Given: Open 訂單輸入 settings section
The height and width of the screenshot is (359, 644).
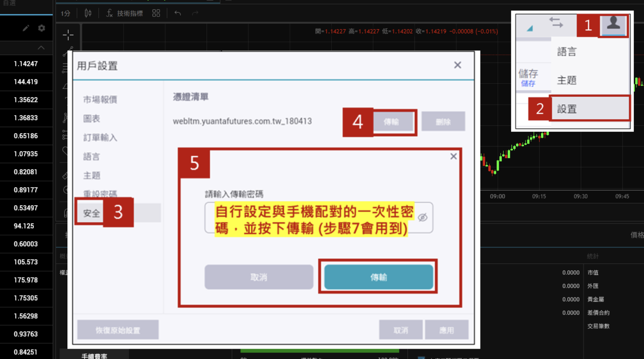Looking at the screenshot, I should click(x=100, y=138).
